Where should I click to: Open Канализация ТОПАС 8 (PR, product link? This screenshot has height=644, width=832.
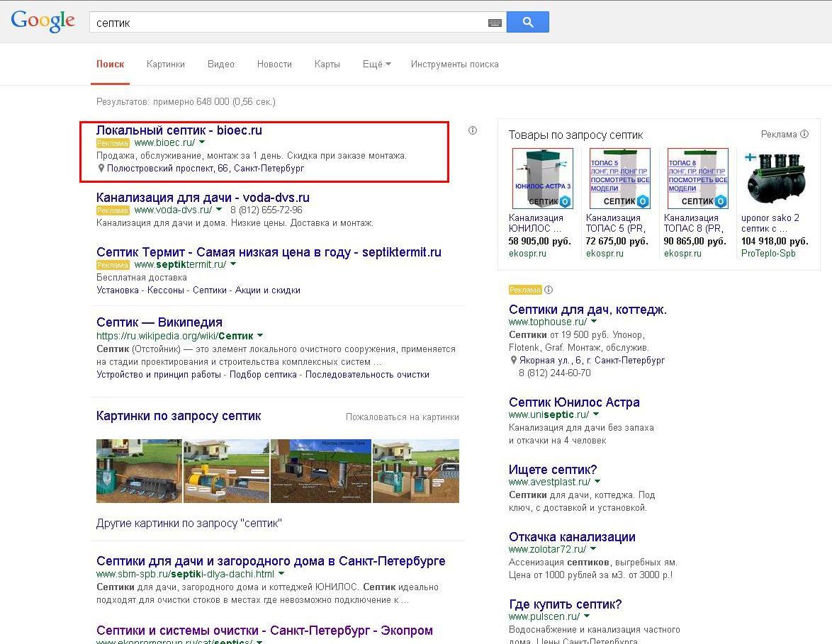pyautogui.click(x=694, y=222)
